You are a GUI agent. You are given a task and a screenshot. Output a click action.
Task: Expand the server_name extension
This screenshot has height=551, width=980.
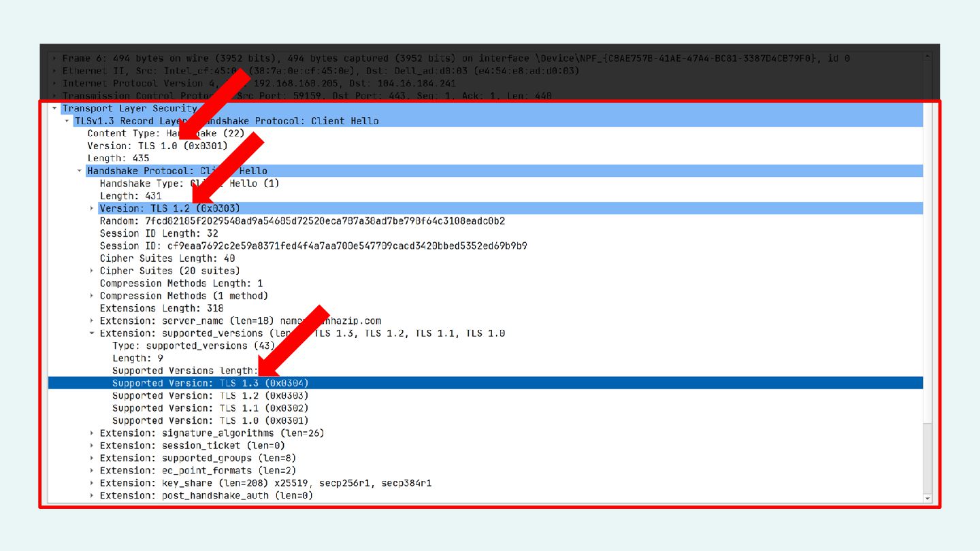tap(92, 321)
